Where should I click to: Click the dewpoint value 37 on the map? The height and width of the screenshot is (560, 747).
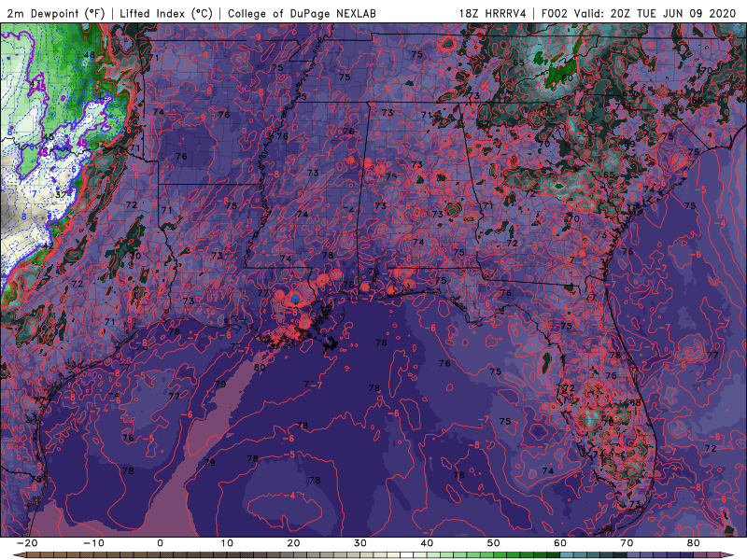(60, 195)
